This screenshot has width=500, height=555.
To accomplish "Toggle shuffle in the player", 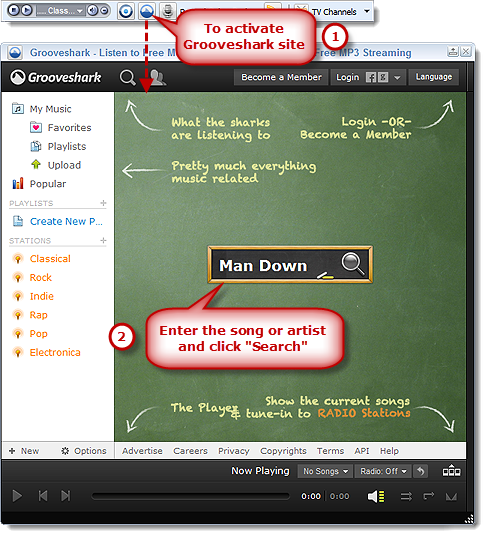I will (x=406, y=497).
